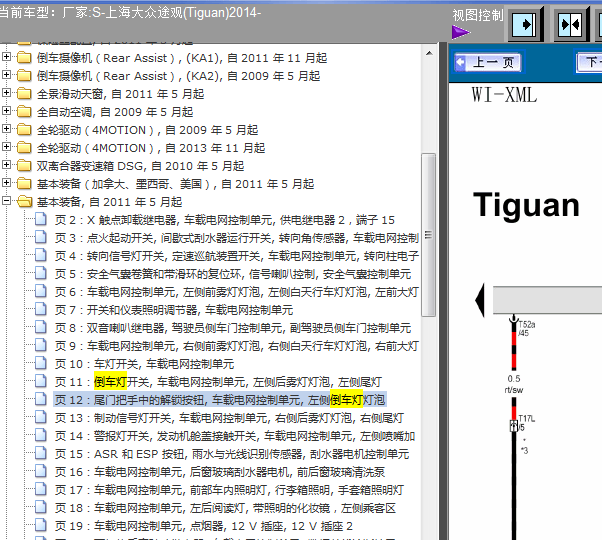Viewport: 602px width, 540px height.
Task: Open 页 7 开关和仪表照明调节器
Action: click(x=174, y=310)
